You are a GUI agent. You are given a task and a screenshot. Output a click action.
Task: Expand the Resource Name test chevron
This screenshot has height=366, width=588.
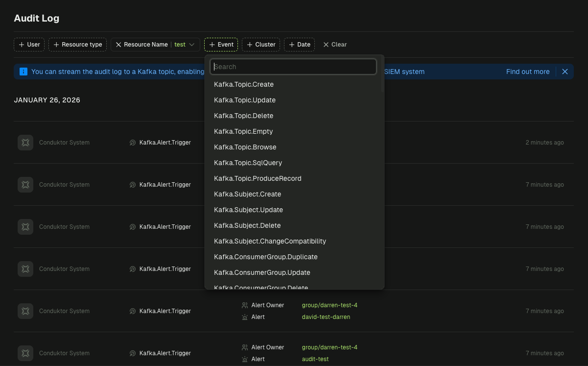(x=192, y=45)
